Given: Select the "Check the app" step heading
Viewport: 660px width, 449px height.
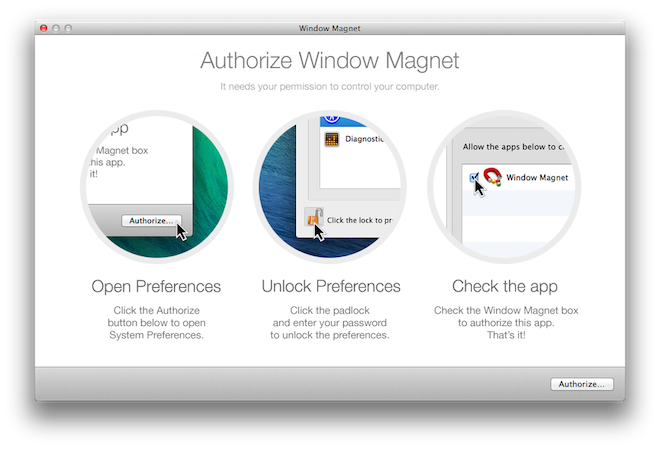Looking at the screenshot, I should pyautogui.click(x=505, y=286).
